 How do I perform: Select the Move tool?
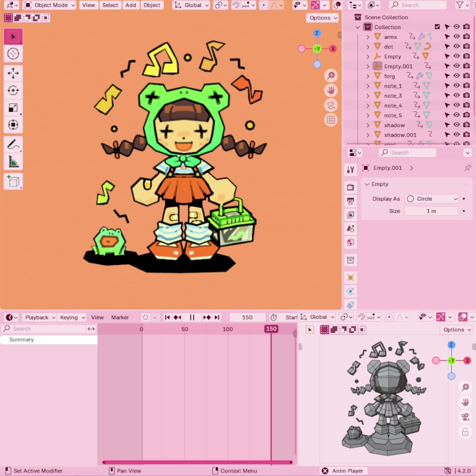pos(13,73)
